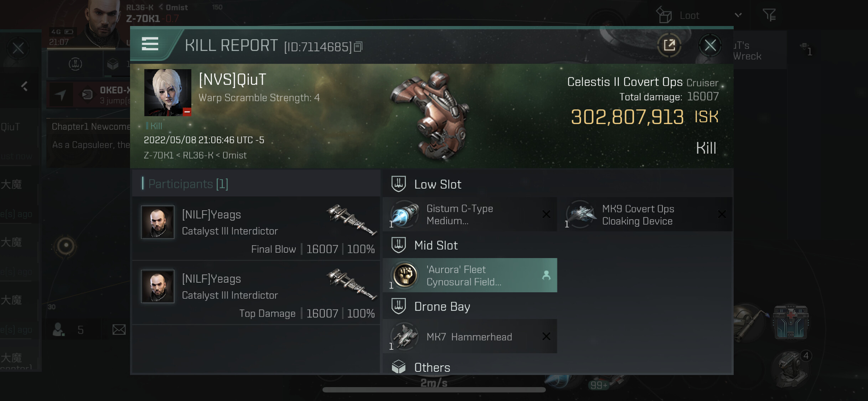This screenshot has height=401, width=868.
Task: Tap the MK7 Hammerhead drone entry
Action: coord(470,336)
